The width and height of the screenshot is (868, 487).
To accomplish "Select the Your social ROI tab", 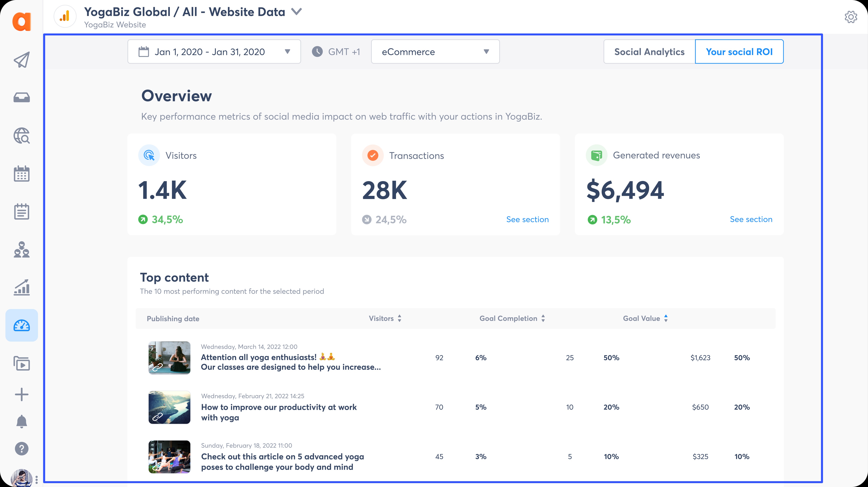I will pos(739,52).
